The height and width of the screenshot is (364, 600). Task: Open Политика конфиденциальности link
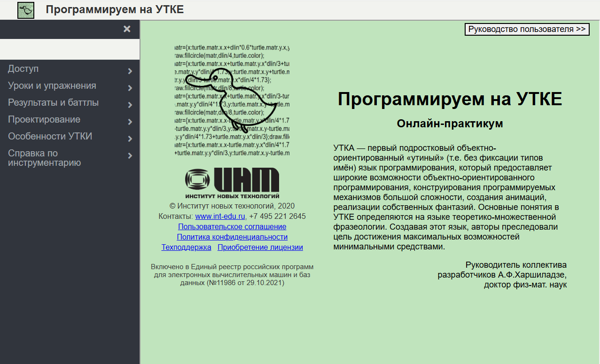click(232, 237)
